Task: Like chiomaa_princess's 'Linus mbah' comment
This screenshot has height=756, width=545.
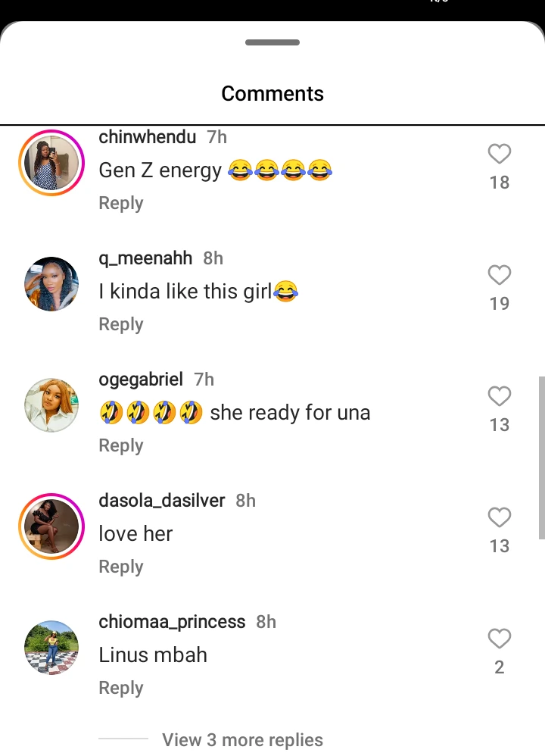Action: 499,639
